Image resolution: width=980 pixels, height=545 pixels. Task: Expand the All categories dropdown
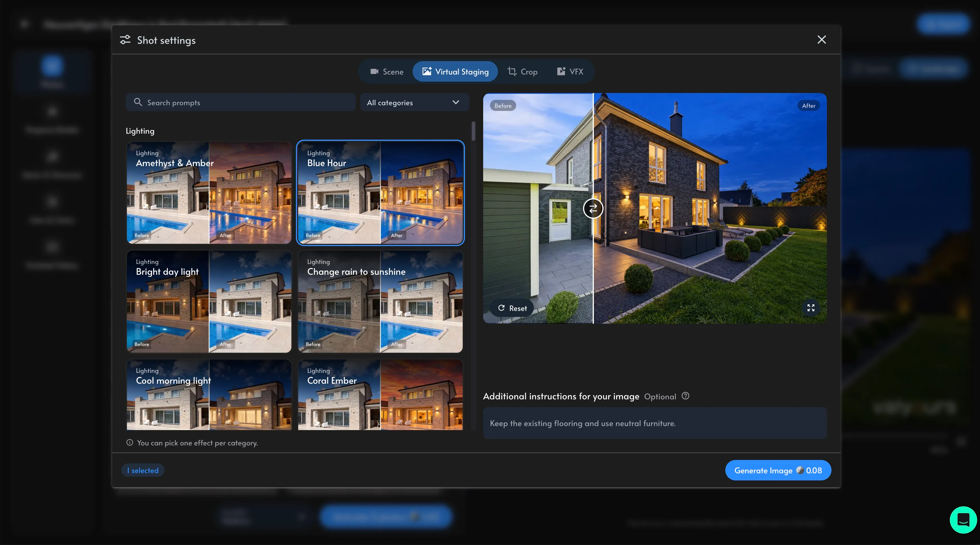pyautogui.click(x=414, y=102)
